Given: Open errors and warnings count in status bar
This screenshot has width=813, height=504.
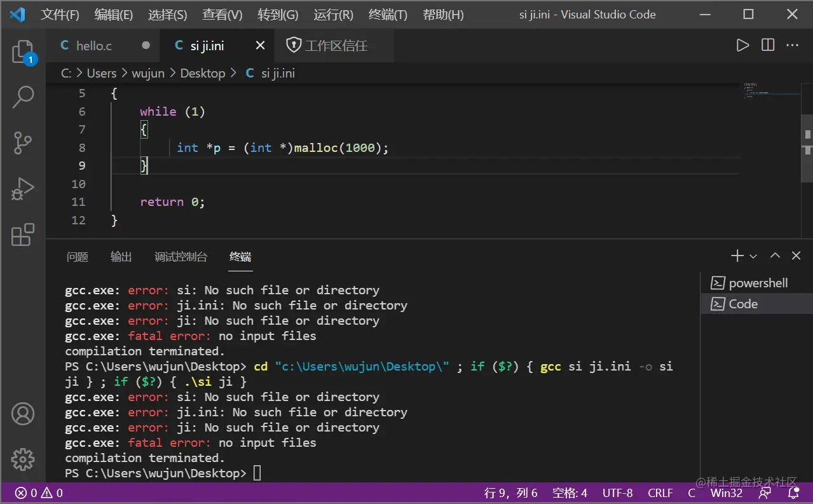Looking at the screenshot, I should coord(39,493).
